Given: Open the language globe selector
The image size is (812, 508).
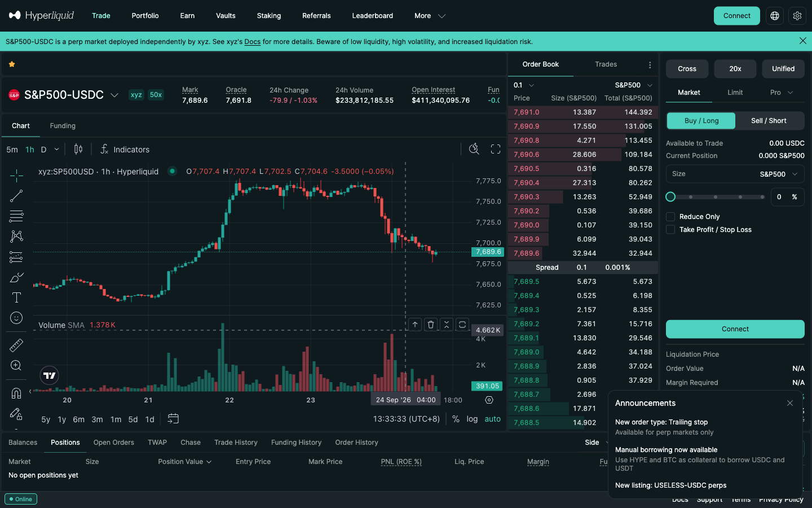Looking at the screenshot, I should (x=775, y=16).
